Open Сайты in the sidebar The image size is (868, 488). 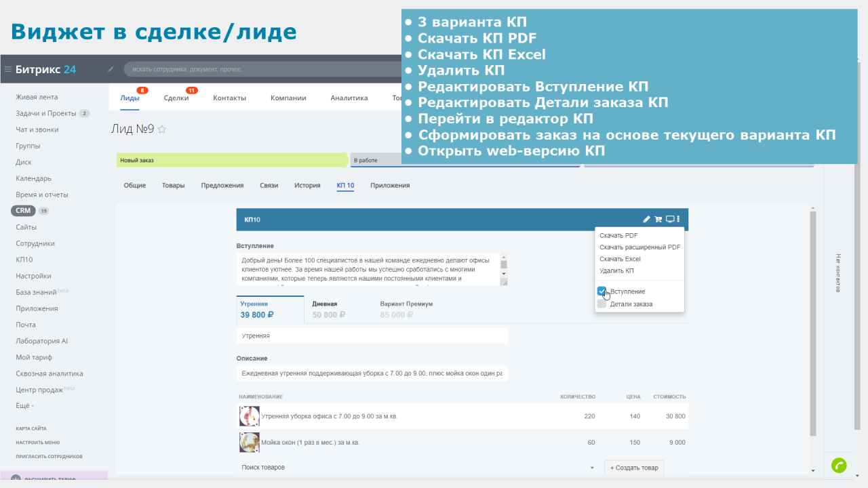pos(26,227)
